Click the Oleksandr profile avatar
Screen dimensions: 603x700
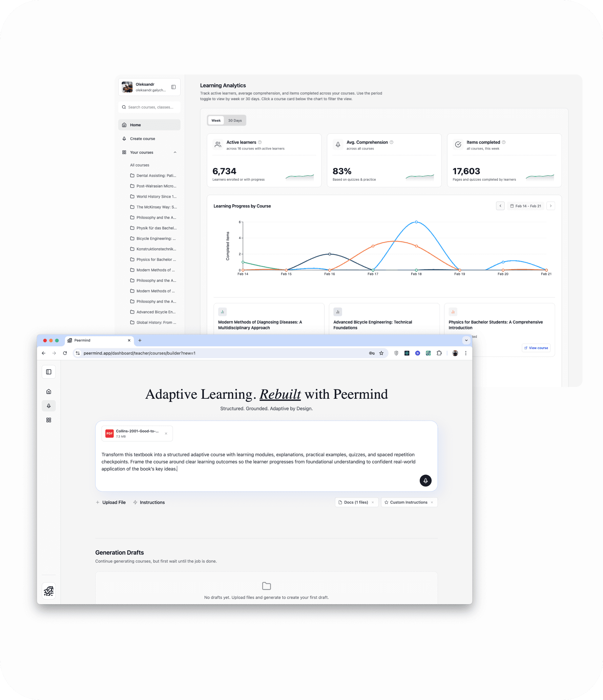[x=127, y=87]
